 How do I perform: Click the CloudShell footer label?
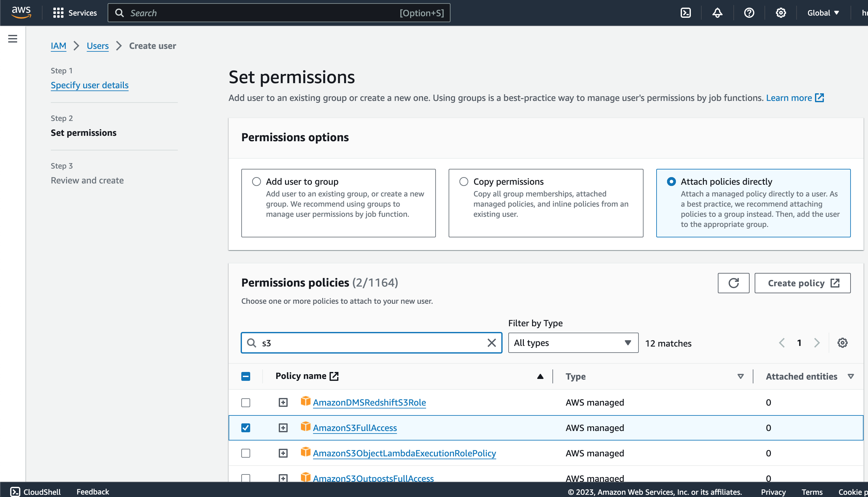42,492
